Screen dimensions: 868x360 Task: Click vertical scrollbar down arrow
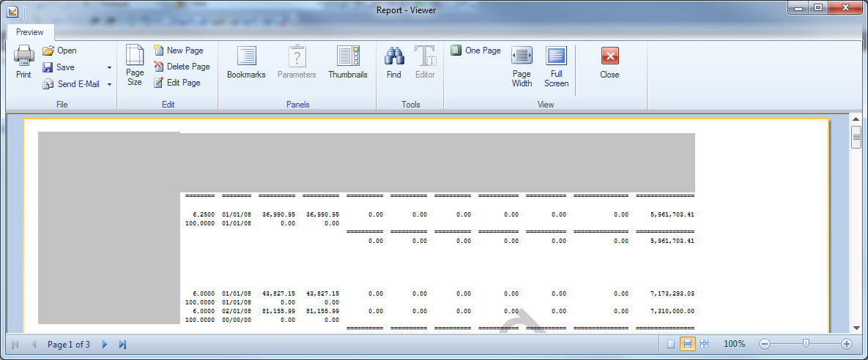tap(856, 327)
